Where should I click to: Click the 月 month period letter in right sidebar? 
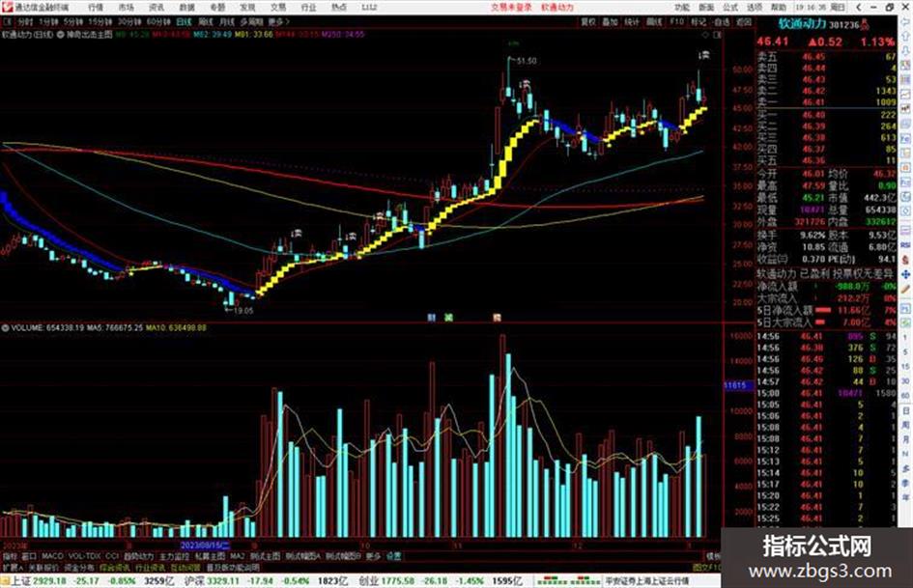(906, 439)
